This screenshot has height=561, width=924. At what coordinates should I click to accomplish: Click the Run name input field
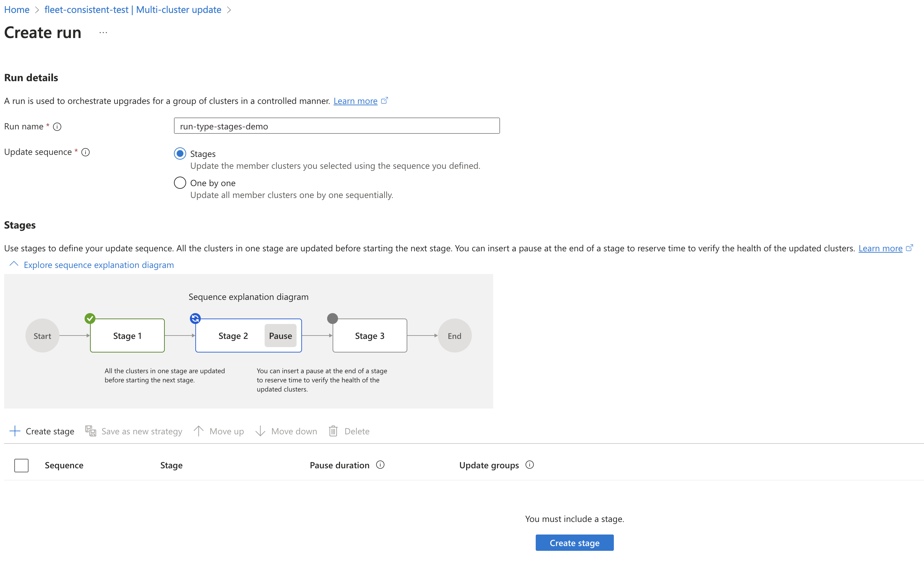pos(336,125)
